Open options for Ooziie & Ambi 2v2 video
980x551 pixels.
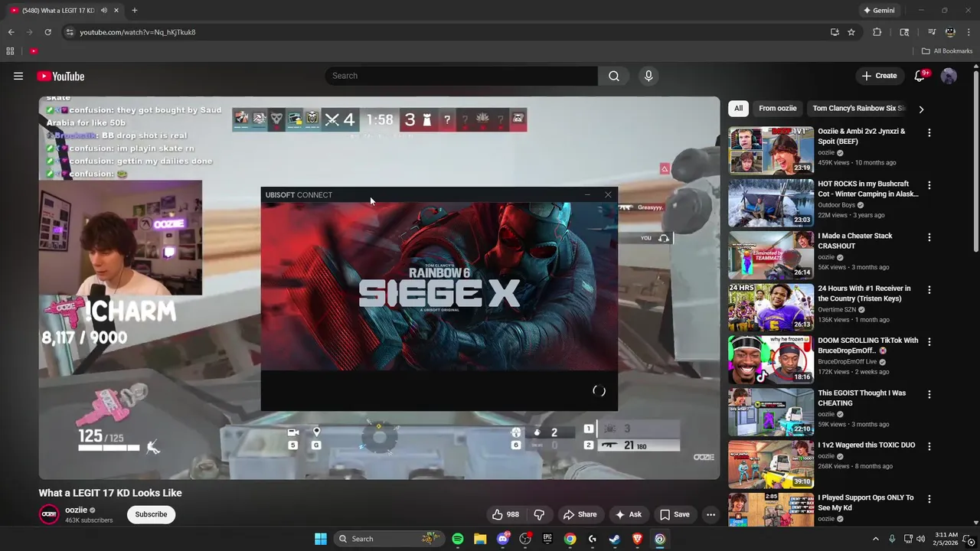tap(929, 133)
